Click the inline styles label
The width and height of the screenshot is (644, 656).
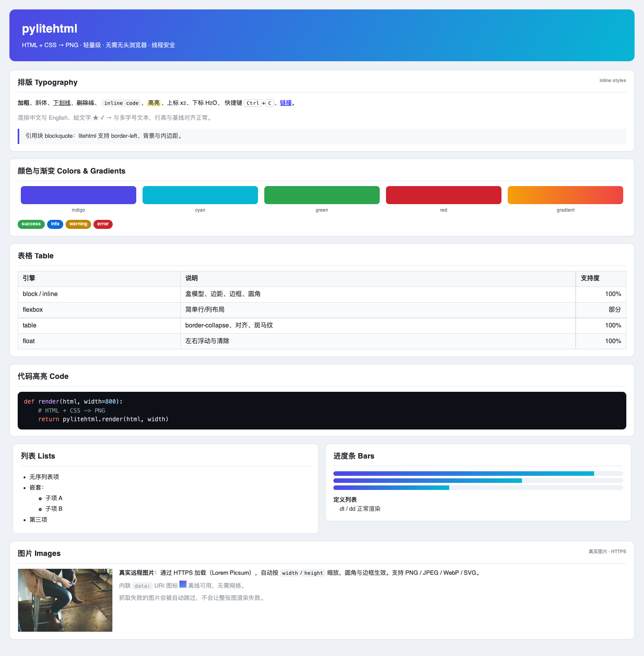(613, 80)
